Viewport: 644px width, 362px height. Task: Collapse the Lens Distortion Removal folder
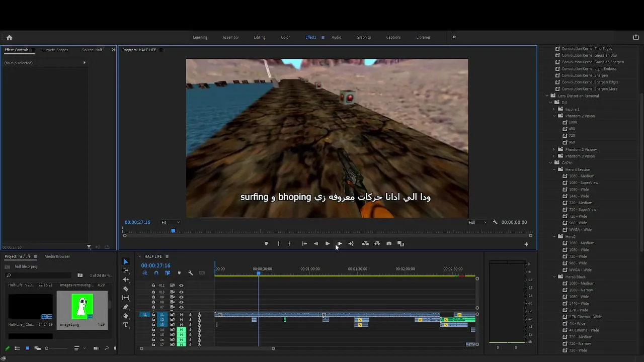[x=547, y=96]
